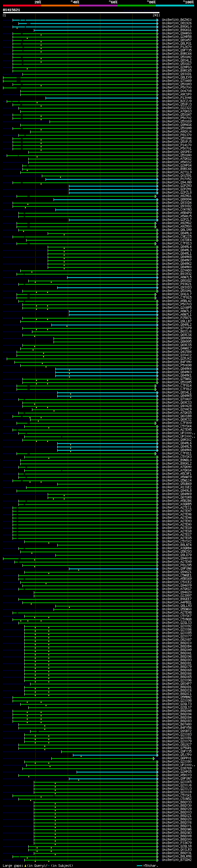
Task: Go to the UniRef100_A9CSP0 hit
Action: coord(176,94)
